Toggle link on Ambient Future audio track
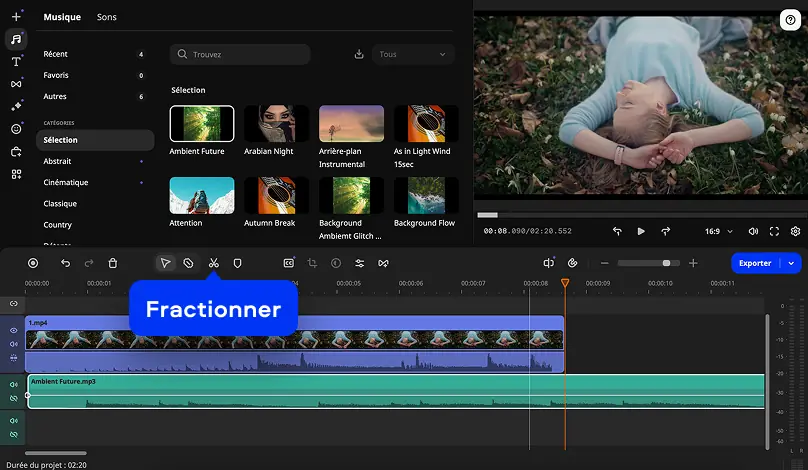The width and height of the screenshot is (808, 470). pyautogui.click(x=13, y=398)
